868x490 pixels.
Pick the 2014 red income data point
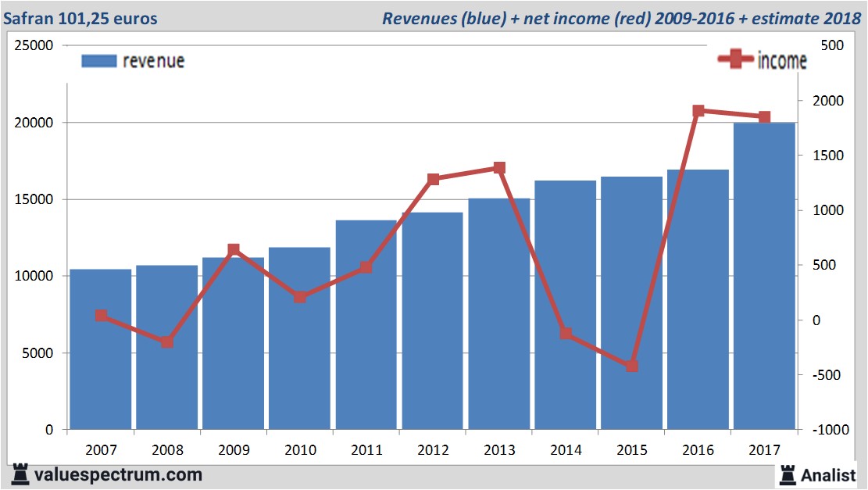point(566,334)
